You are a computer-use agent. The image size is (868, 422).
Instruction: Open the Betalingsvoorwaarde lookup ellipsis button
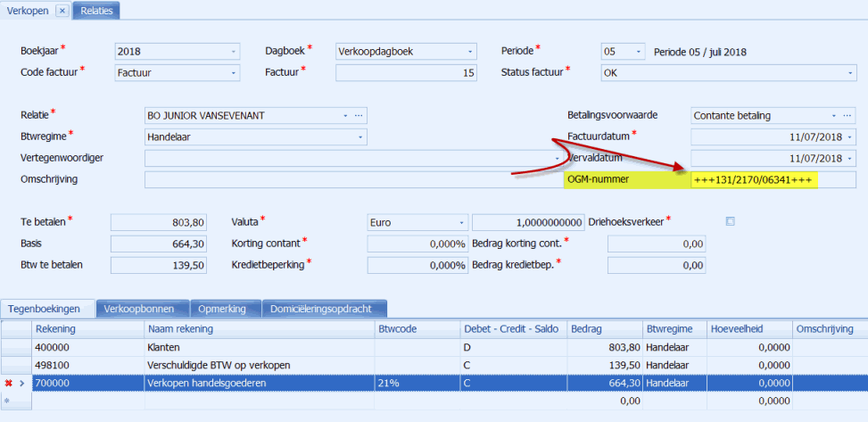coord(848,115)
